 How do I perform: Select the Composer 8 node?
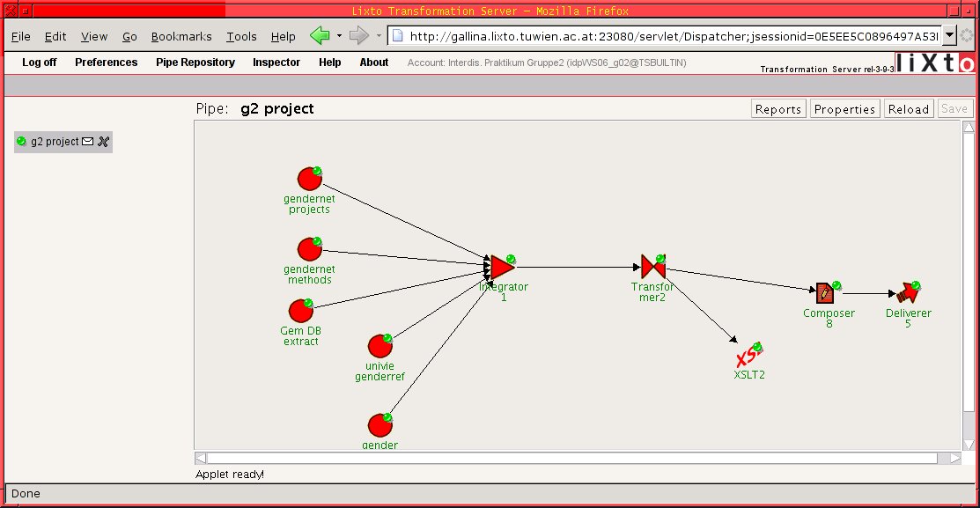(825, 292)
